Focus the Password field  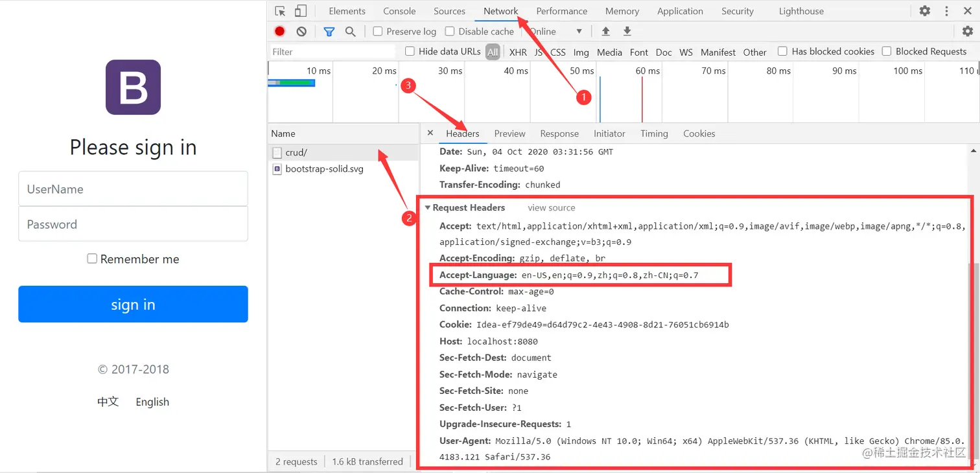(133, 224)
